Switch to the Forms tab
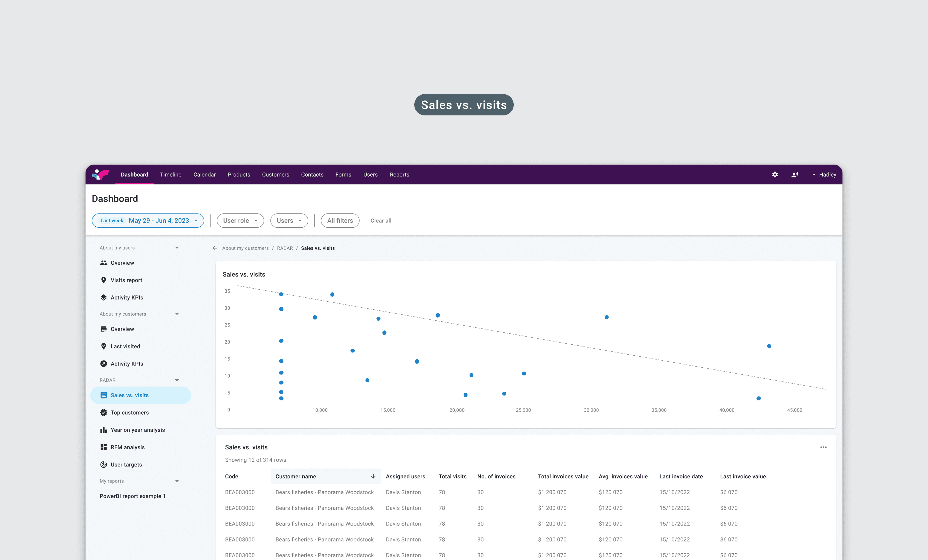Image resolution: width=928 pixels, height=560 pixels. point(343,175)
